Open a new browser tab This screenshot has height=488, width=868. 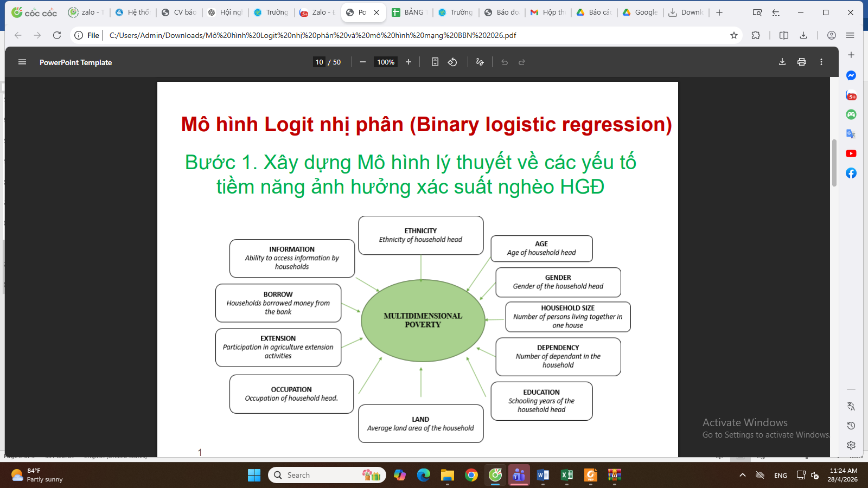pos(719,12)
